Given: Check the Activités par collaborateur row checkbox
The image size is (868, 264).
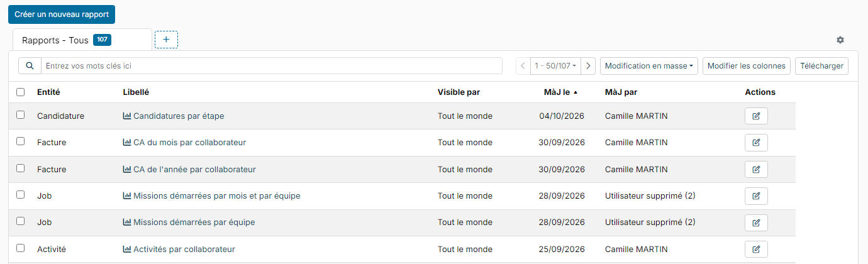Looking at the screenshot, I should [x=21, y=248].
